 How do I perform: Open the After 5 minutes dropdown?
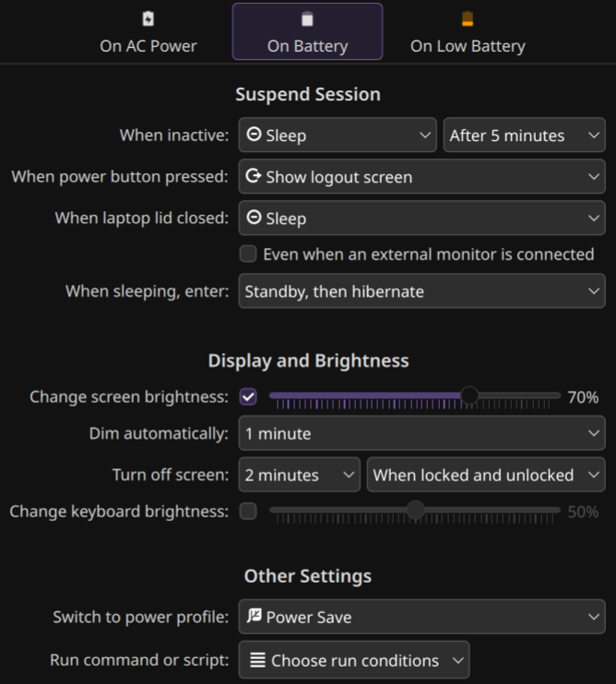coord(524,136)
